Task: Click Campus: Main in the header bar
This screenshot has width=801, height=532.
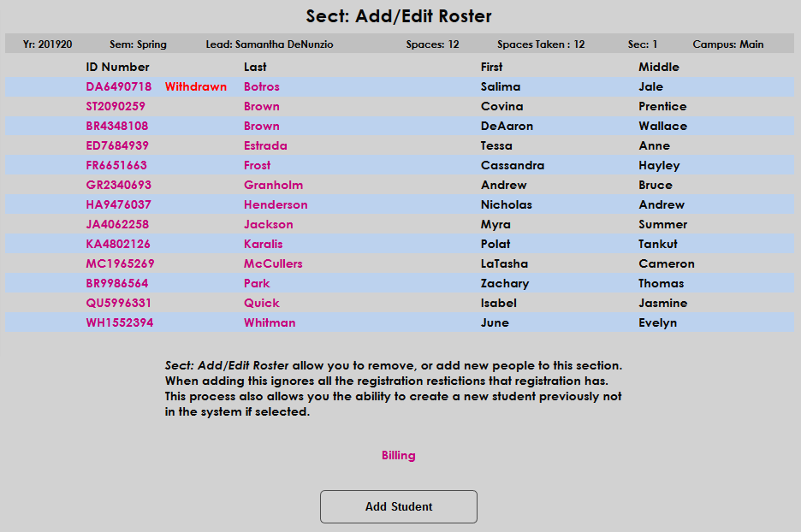Action: point(727,44)
